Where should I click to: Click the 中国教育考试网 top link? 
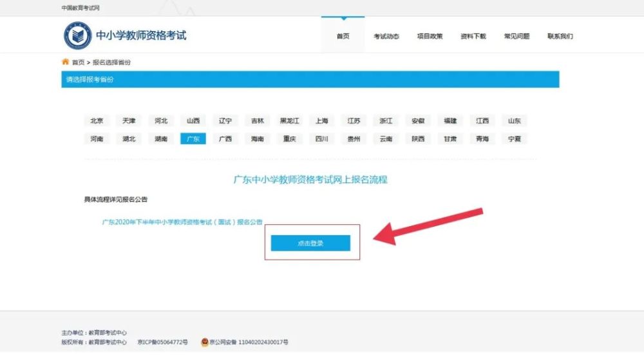(80, 8)
